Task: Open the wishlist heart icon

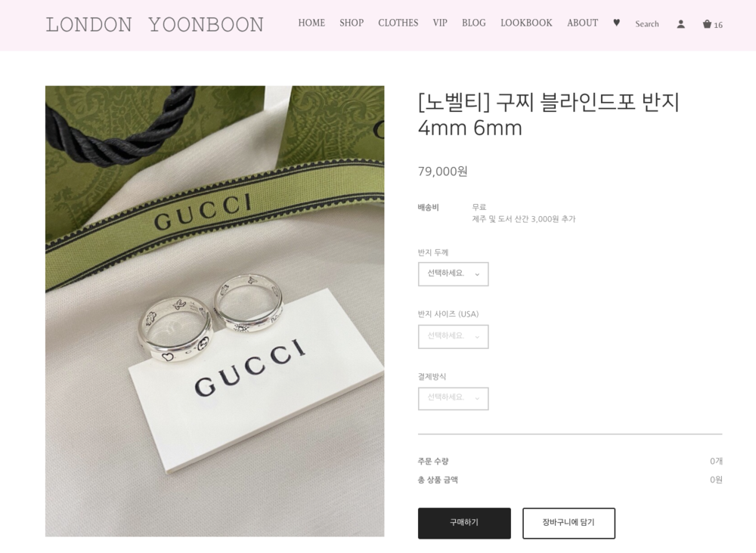Action: pos(616,23)
